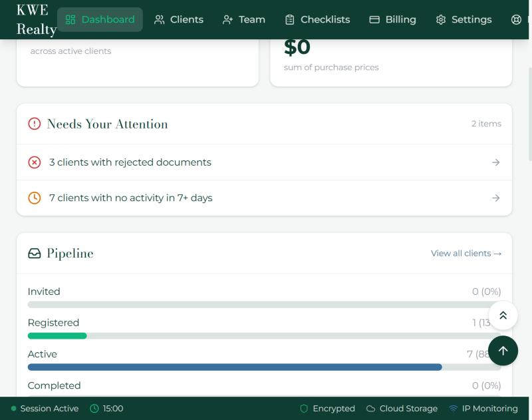Viewport: 532px width, 420px height.
Task: Click the $0 purchase price total
Action: coord(297,47)
